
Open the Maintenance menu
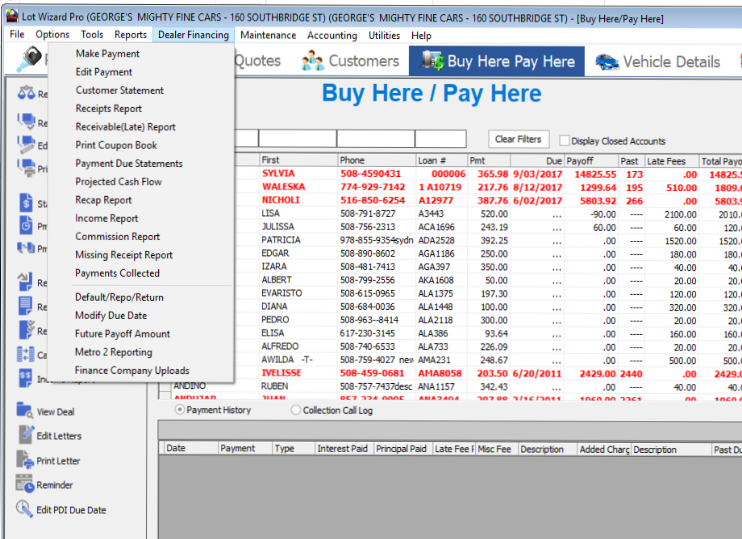[x=268, y=35]
